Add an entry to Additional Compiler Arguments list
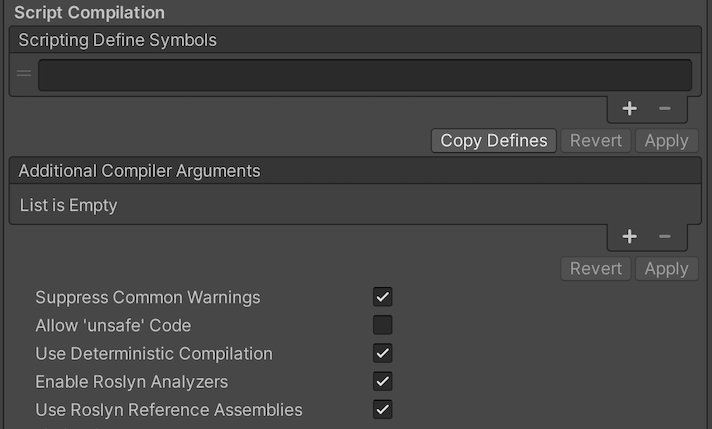This screenshot has height=429, width=712. coord(629,237)
